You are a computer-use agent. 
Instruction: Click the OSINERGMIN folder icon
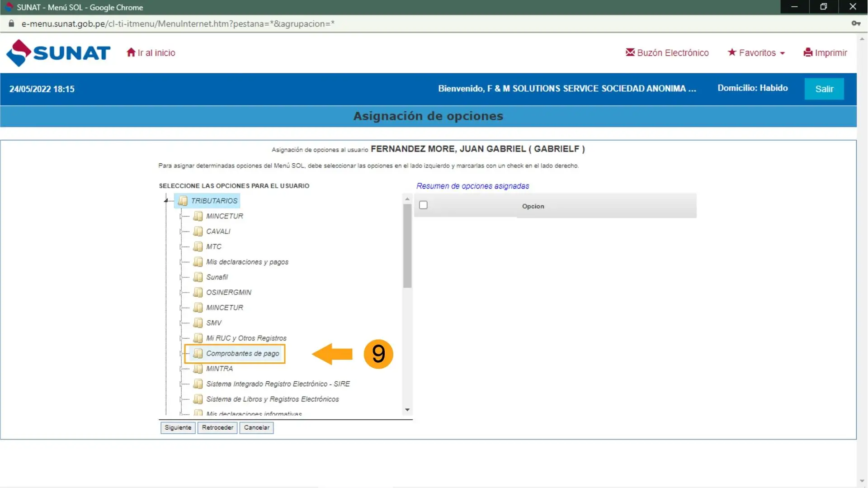point(198,293)
